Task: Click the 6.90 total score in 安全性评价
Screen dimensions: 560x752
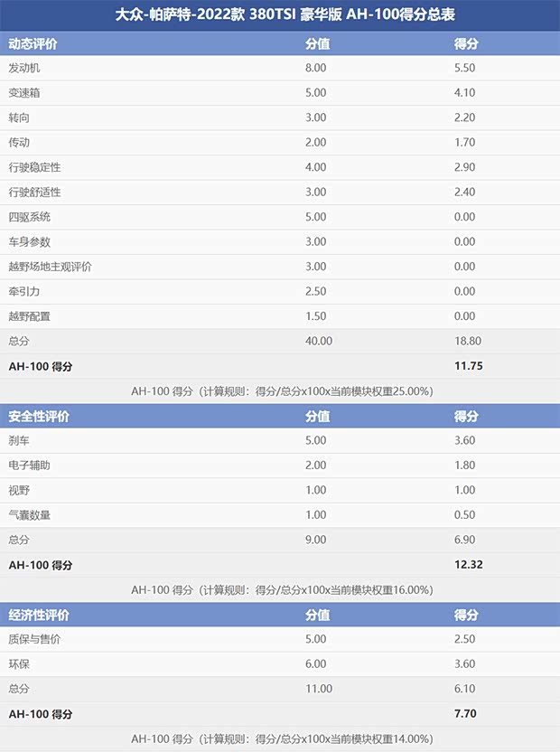Action: point(464,540)
